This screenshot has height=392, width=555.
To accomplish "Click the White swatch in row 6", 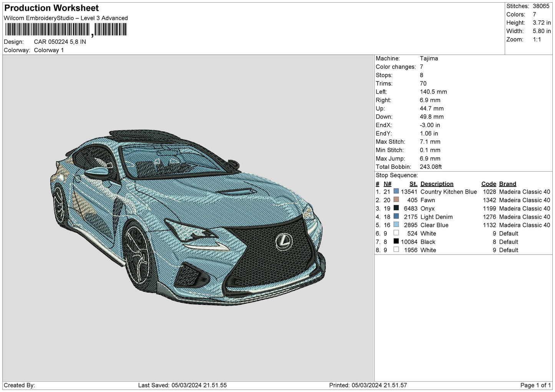I will 396,233.
